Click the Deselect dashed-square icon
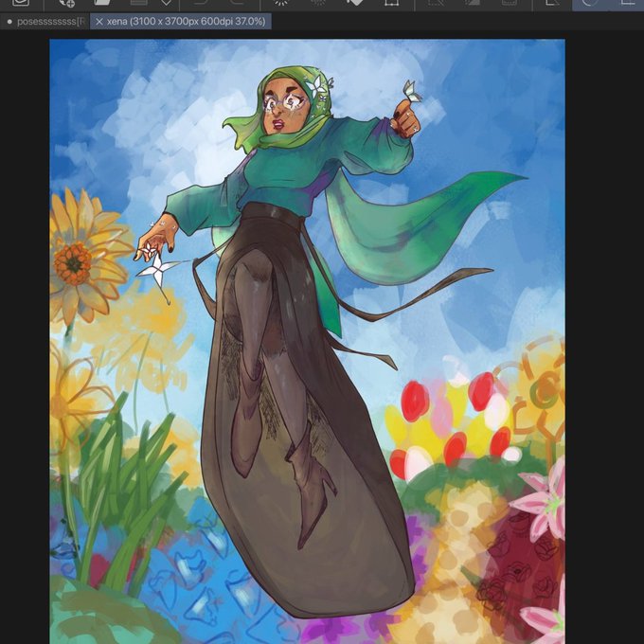The height and width of the screenshot is (644, 644). coord(434,2)
